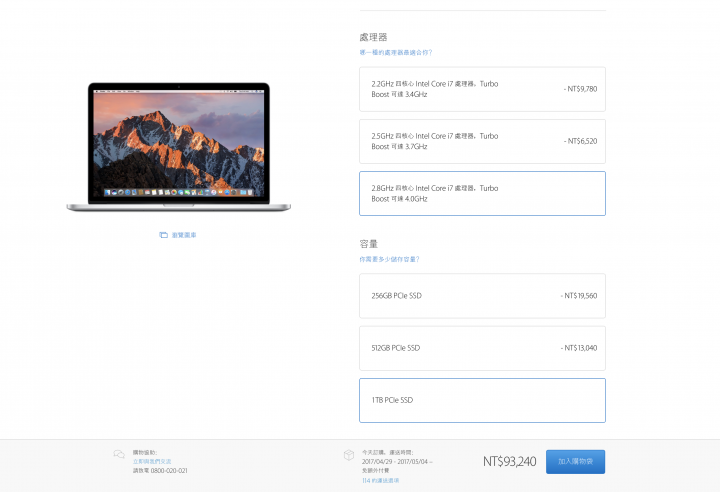Click the 容量 section heading
The height and width of the screenshot is (492, 720).
point(369,244)
